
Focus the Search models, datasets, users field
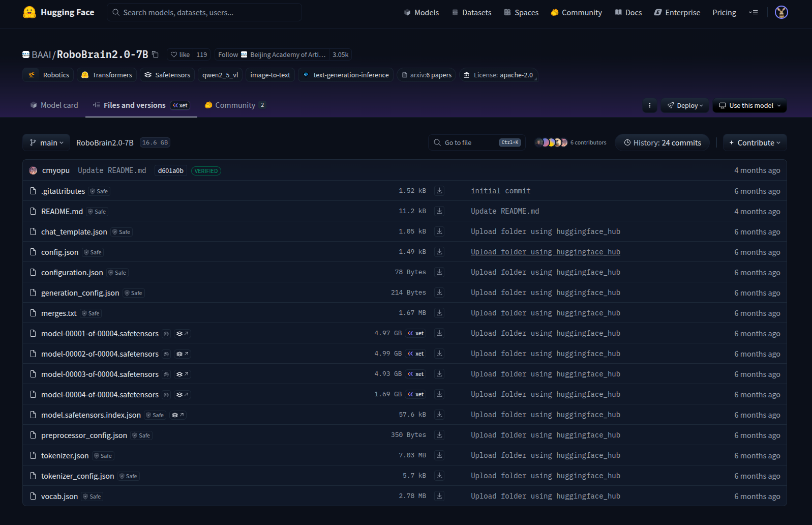204,12
